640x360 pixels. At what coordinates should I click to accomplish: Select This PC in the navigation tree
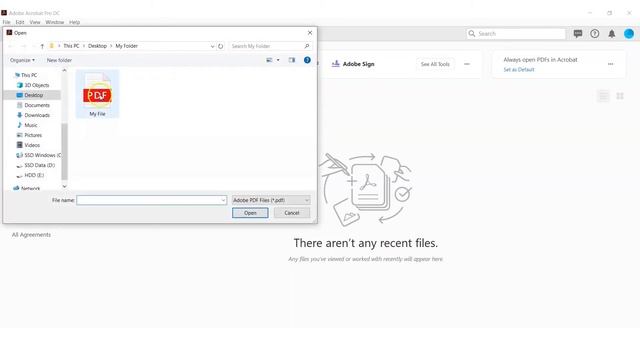[29, 75]
